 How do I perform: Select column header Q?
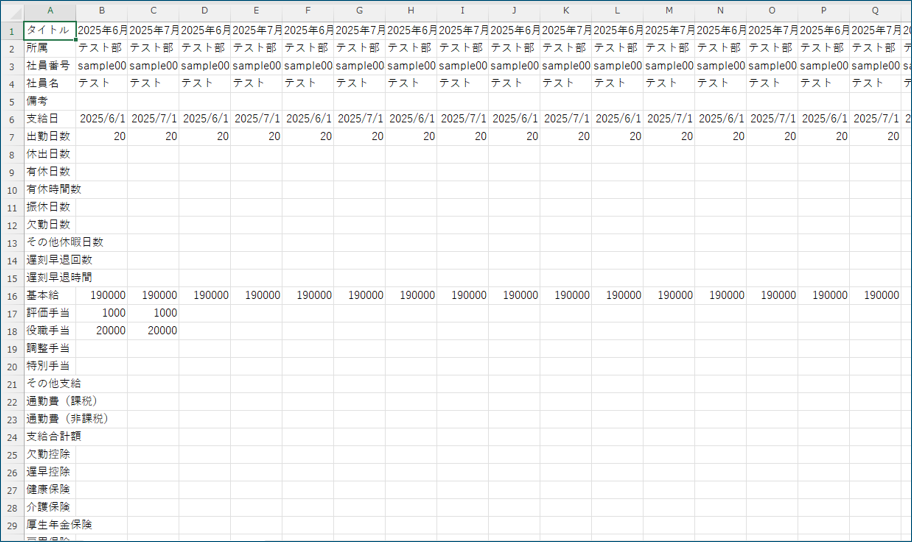pos(876,12)
